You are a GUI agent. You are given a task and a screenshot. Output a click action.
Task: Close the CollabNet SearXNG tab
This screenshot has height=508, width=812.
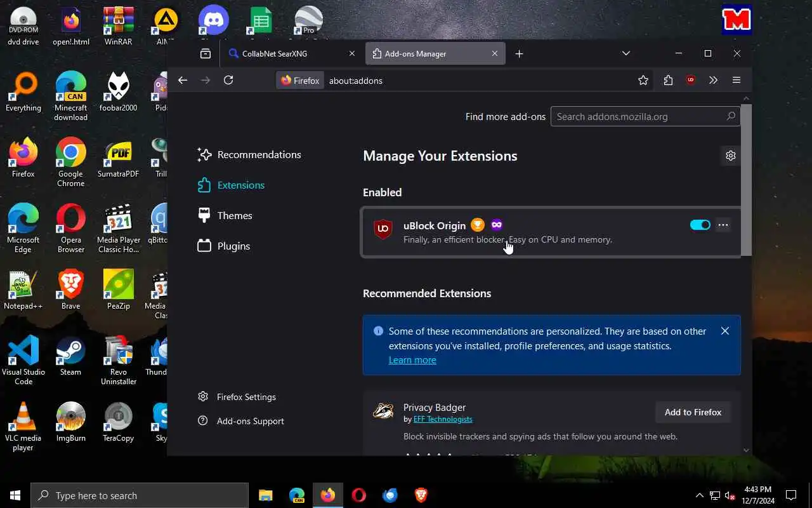[x=352, y=54]
